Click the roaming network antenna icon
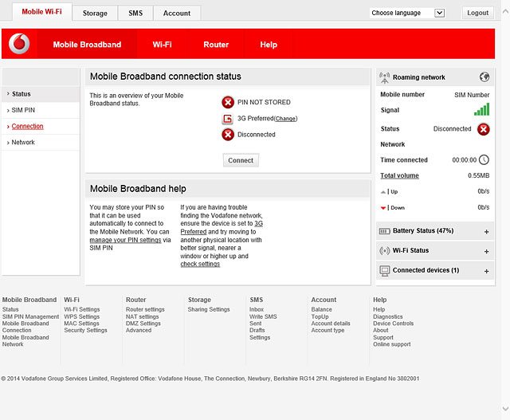This screenshot has height=420, width=510. [x=384, y=77]
